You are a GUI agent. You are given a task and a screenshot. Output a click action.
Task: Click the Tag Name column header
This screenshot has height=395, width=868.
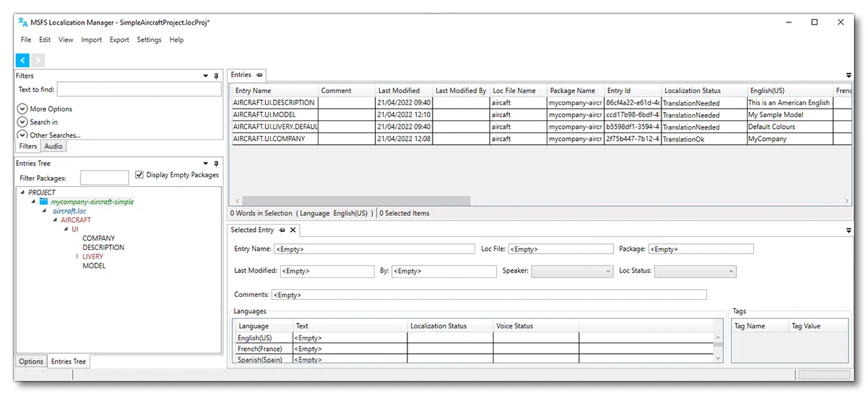pyautogui.click(x=761, y=326)
